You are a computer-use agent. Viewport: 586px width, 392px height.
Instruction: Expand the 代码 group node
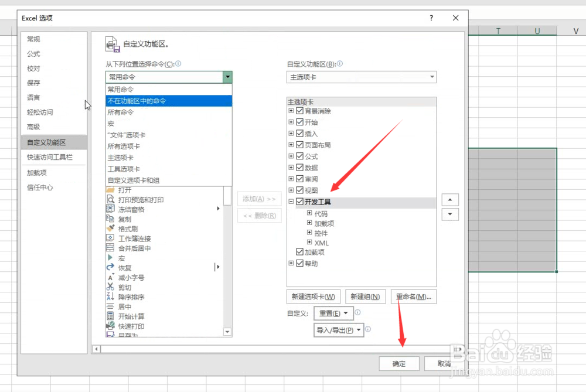309,213
